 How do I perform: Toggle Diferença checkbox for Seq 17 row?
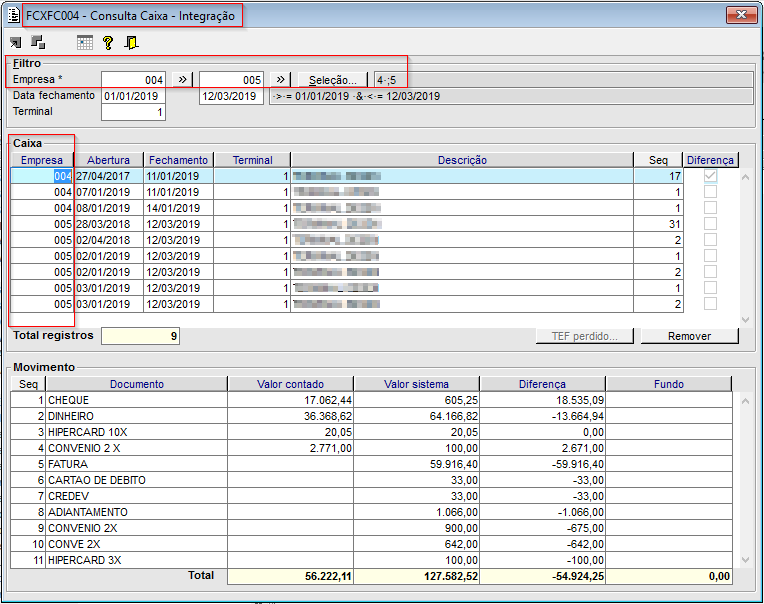710,176
